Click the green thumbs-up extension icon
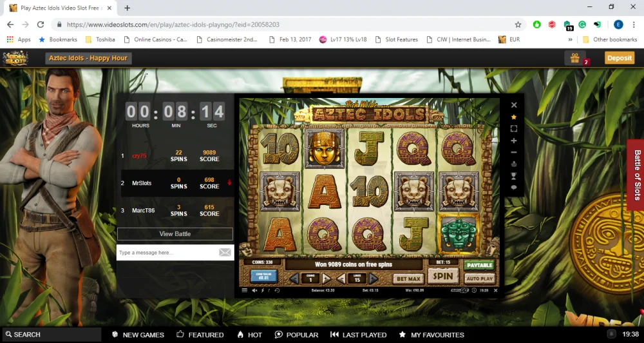This screenshot has height=343, width=644. [x=537, y=24]
